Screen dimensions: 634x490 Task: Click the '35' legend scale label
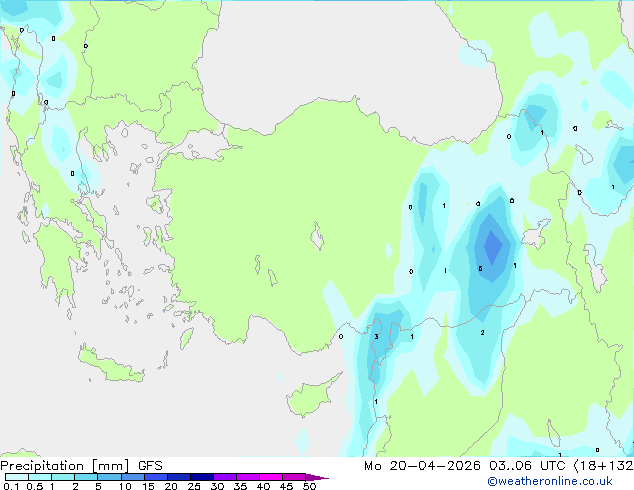[x=240, y=486]
